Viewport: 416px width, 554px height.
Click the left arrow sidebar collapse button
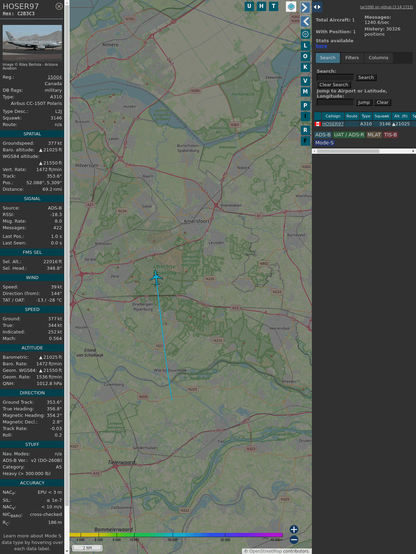point(305,22)
